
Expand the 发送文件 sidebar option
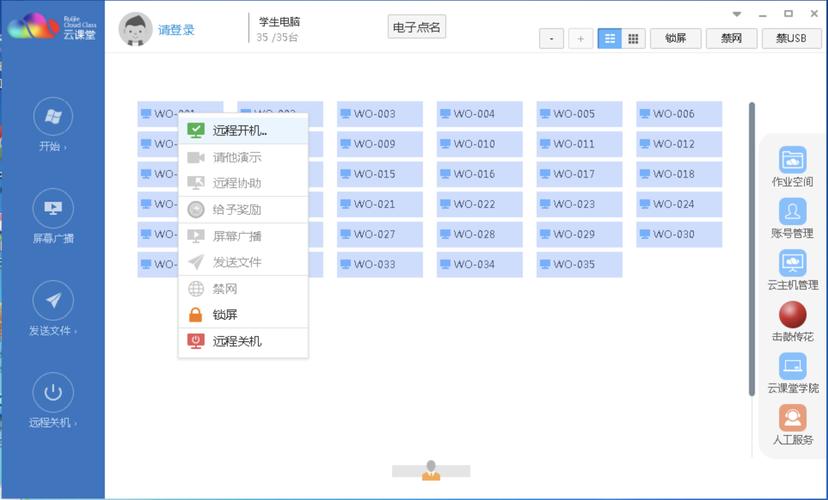[53, 300]
